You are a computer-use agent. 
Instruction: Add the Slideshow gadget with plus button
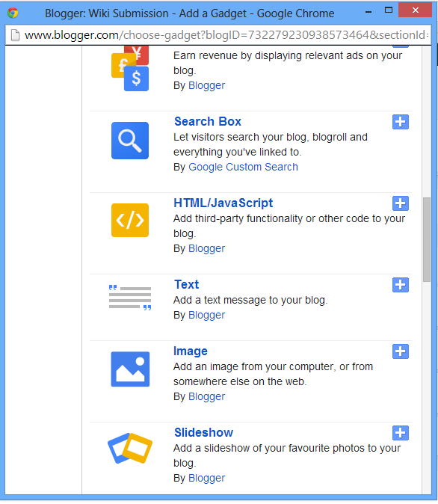point(401,433)
